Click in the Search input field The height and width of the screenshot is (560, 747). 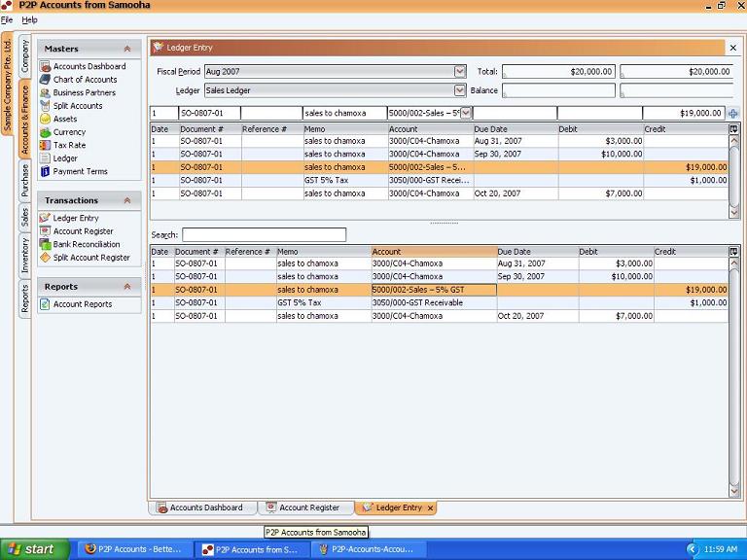coord(264,234)
